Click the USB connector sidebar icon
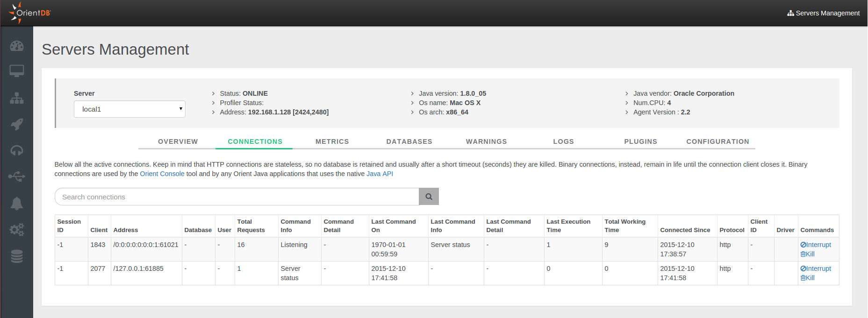Image resolution: width=868 pixels, height=318 pixels. click(x=17, y=177)
